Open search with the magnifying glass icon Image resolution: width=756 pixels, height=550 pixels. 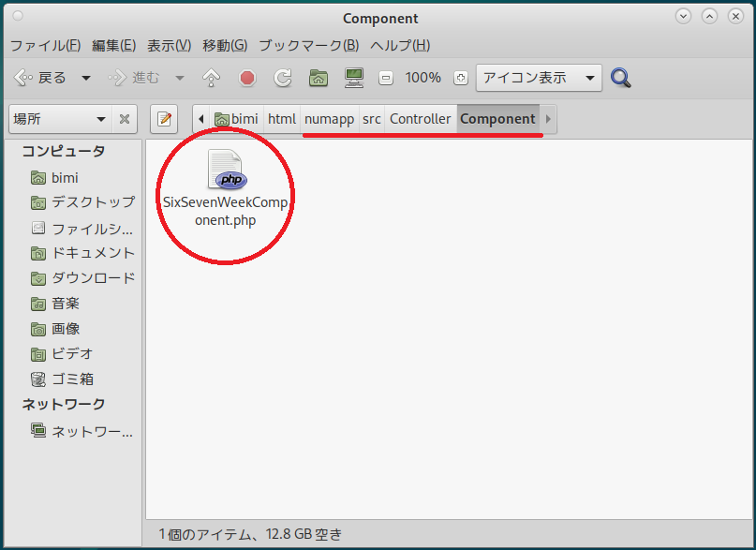pos(620,78)
